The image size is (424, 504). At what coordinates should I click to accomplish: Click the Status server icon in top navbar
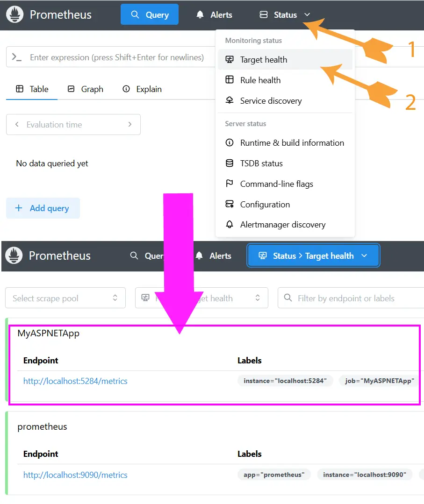[264, 15]
